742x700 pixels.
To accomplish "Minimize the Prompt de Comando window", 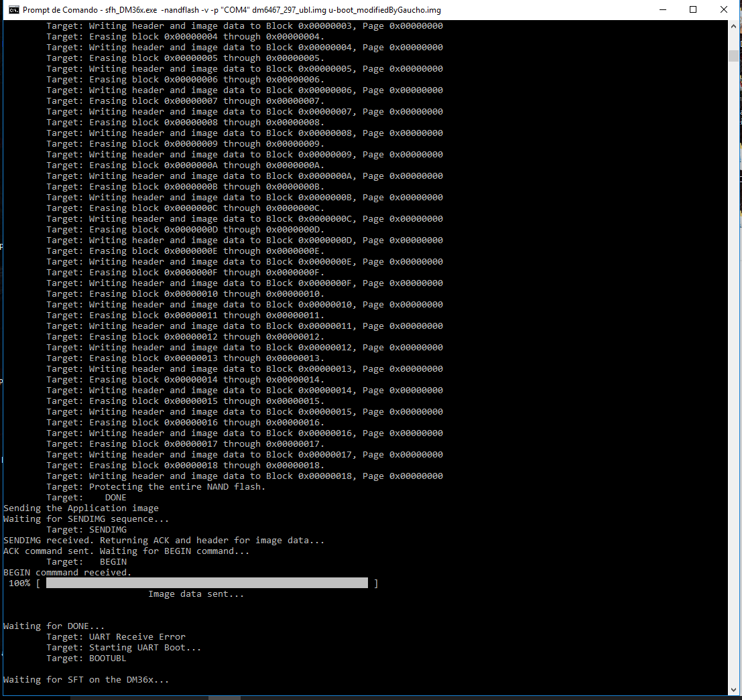I will coord(663,10).
